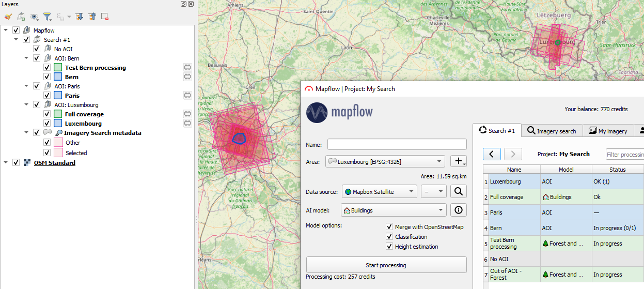Viewport: 644px width, 289px height.
Task: Open the Filter Legend funnel icon
Action: [48, 17]
